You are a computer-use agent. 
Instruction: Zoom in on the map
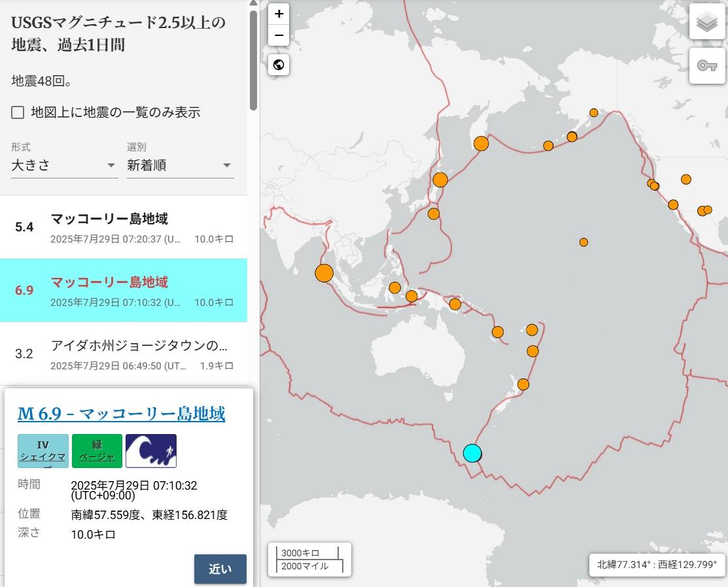pos(279,14)
